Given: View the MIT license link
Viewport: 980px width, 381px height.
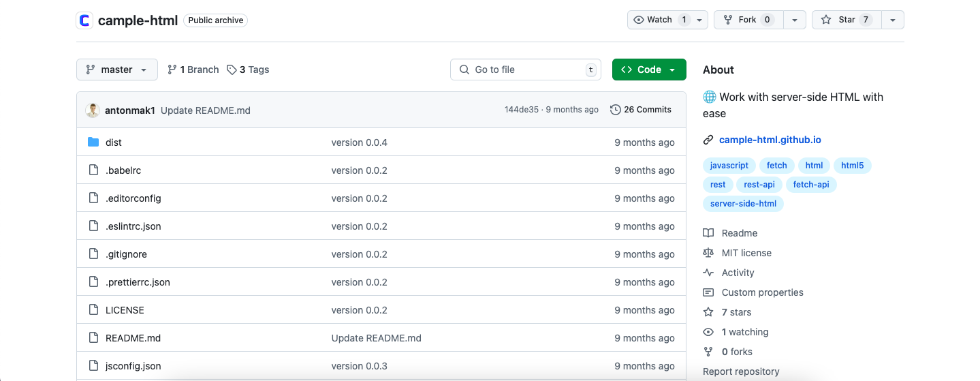Looking at the screenshot, I should [746, 253].
